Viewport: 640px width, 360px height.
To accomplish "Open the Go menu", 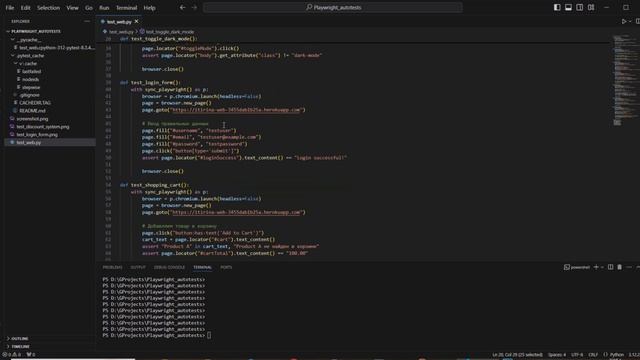I will (x=89, y=8).
